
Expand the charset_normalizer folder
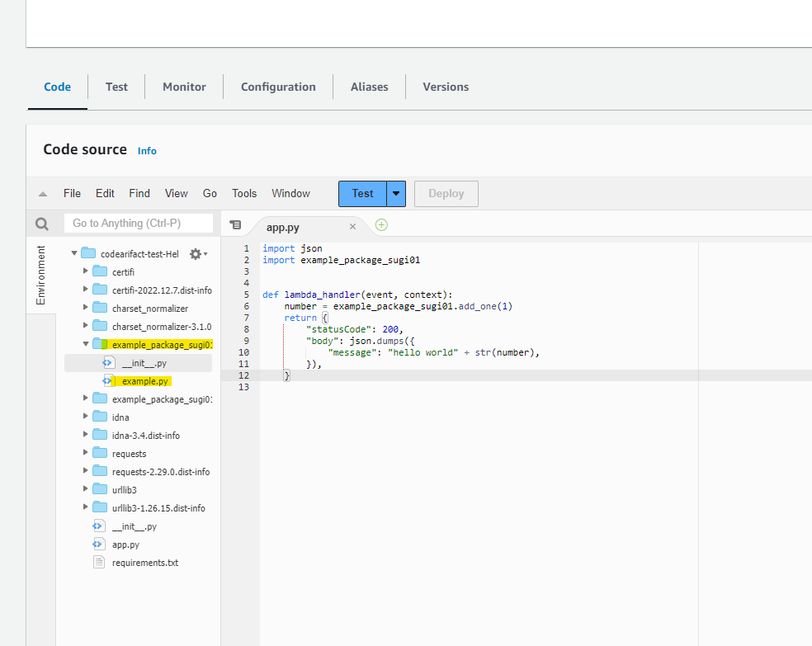[86, 307]
